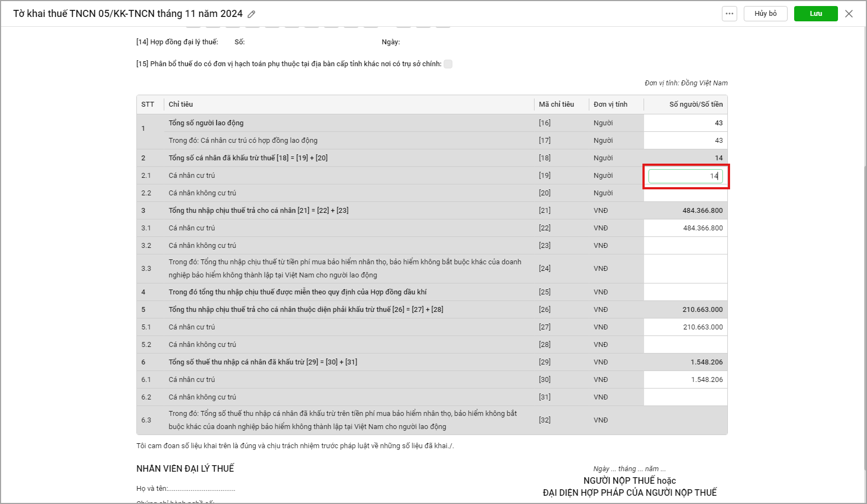This screenshot has width=867, height=504.
Task: Edit the [27] resident income subject to withholding
Action: tap(685, 327)
